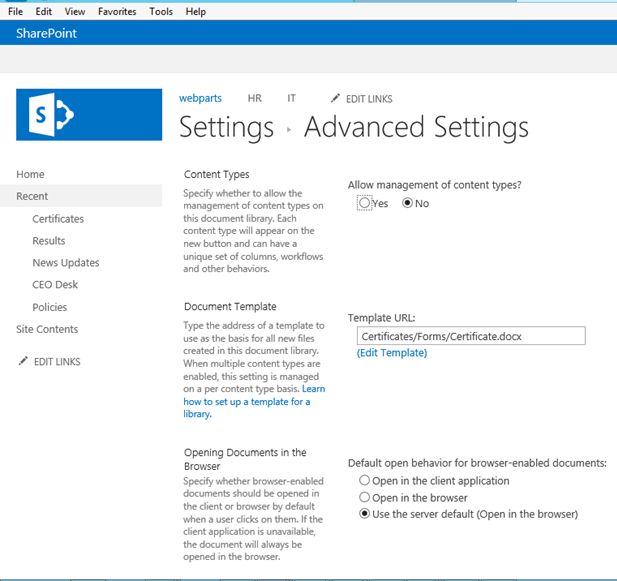Screen dimensions: 617x581
Task: Choose Open in the client application
Action: tap(364, 481)
